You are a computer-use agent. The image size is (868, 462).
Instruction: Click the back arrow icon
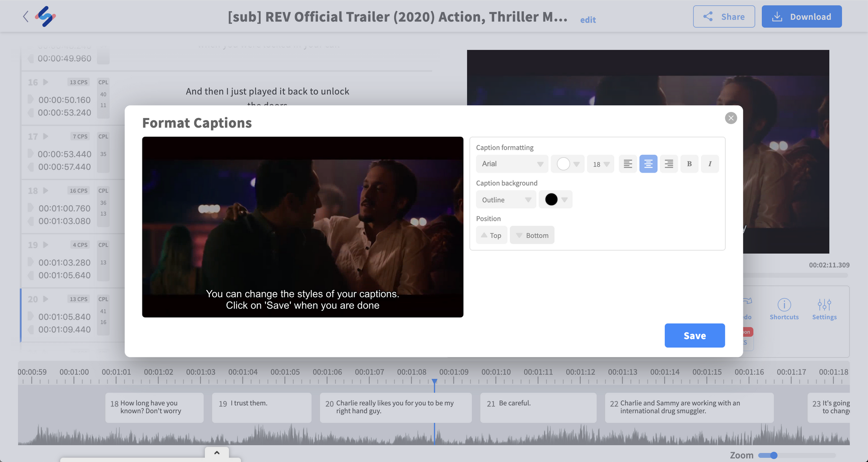point(26,16)
